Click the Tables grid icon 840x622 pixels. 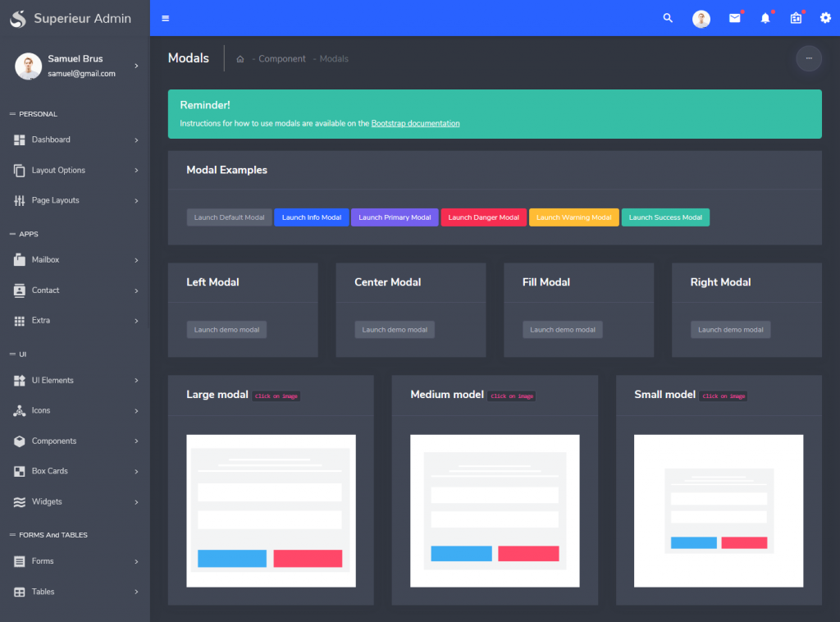click(20, 592)
